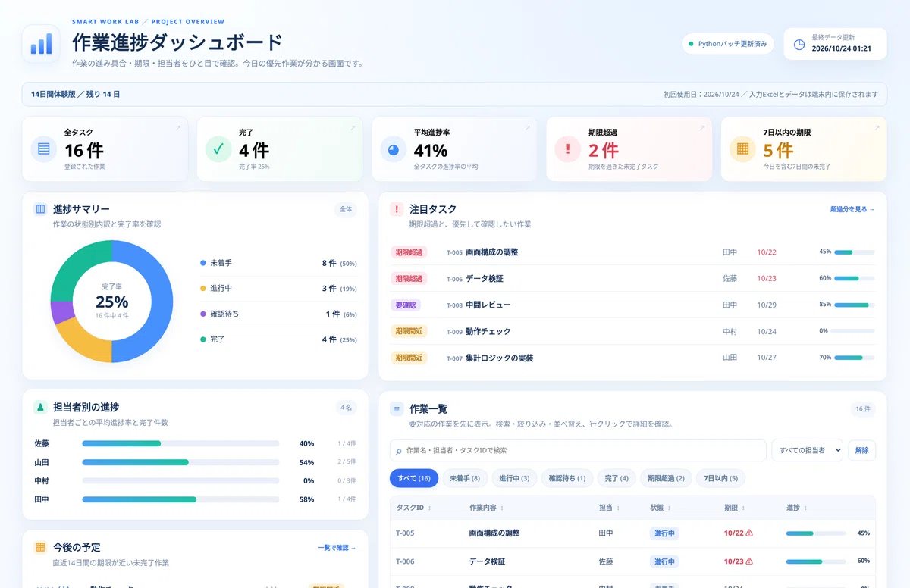Select the 完了 (4) filter tab
The image size is (910, 588).
[x=616, y=478]
